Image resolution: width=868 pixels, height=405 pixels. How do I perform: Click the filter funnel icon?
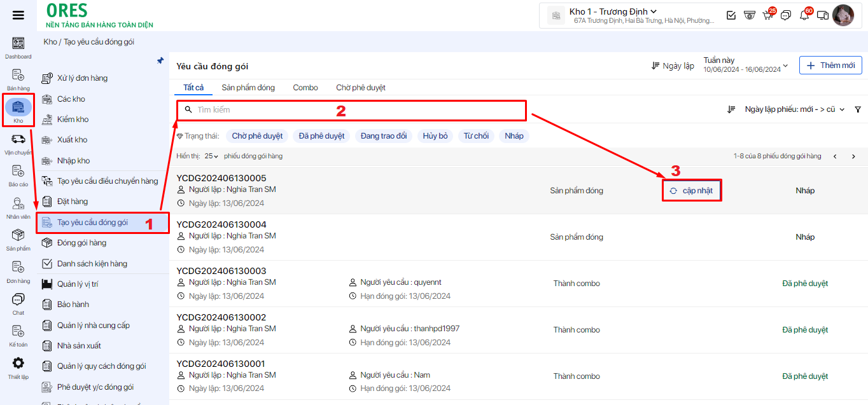(x=858, y=109)
